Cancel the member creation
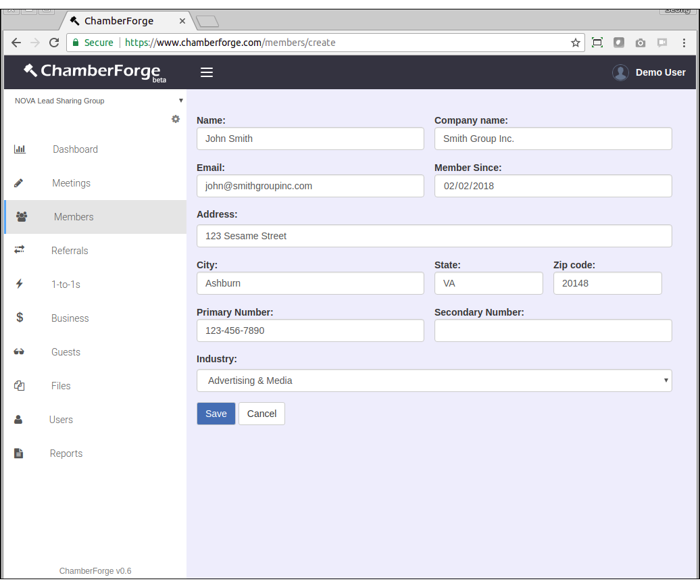 [x=261, y=414]
